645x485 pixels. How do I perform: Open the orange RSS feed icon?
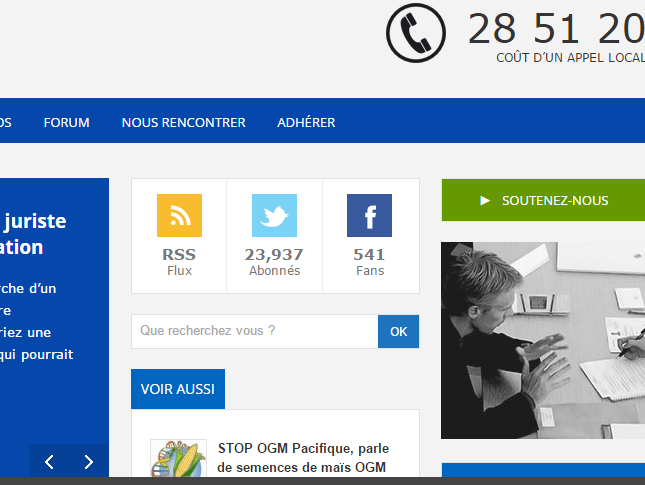[179, 215]
